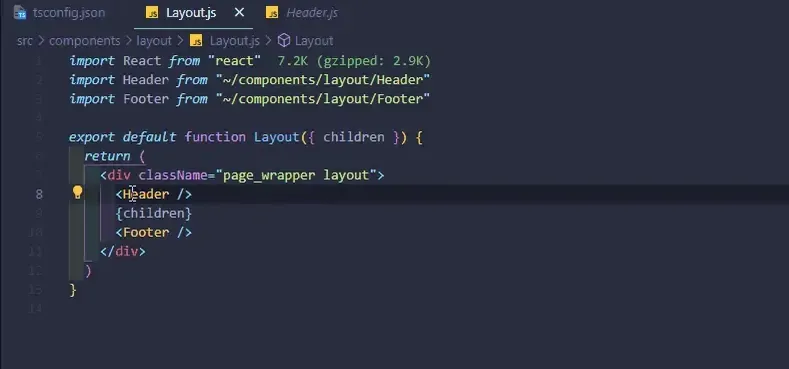The height and width of the screenshot is (369, 789).
Task: Click line number 8 in gutter
Action: pos(39,194)
